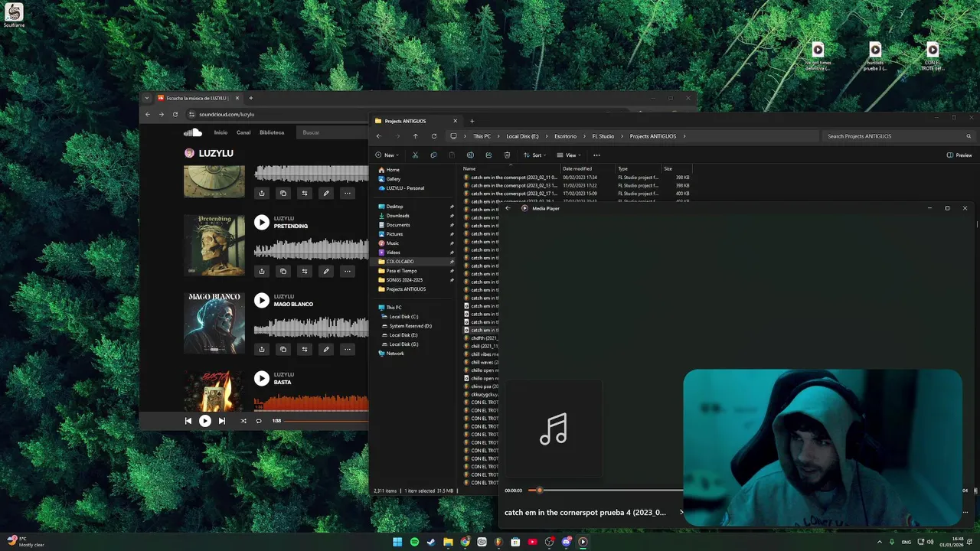
Task: Open the MAGO BLANCO album artwork
Action: (214, 323)
